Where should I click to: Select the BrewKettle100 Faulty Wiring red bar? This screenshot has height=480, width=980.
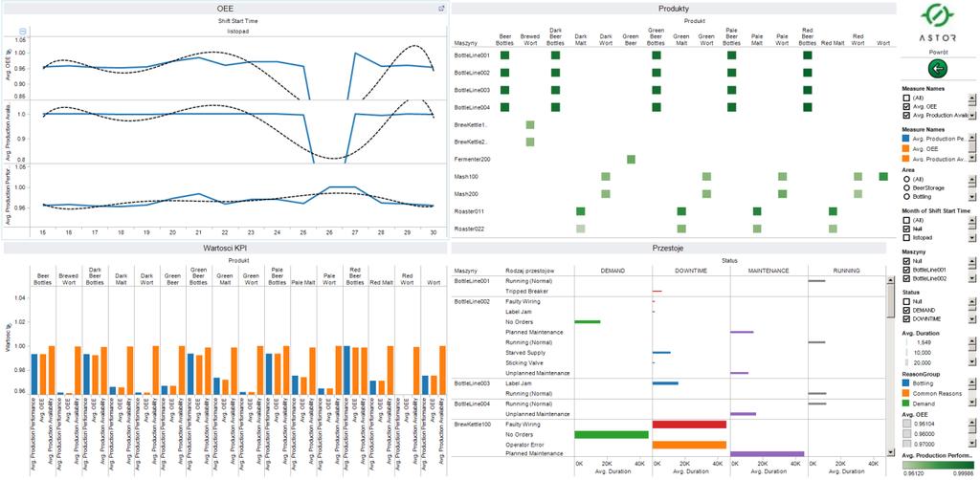[689, 425]
